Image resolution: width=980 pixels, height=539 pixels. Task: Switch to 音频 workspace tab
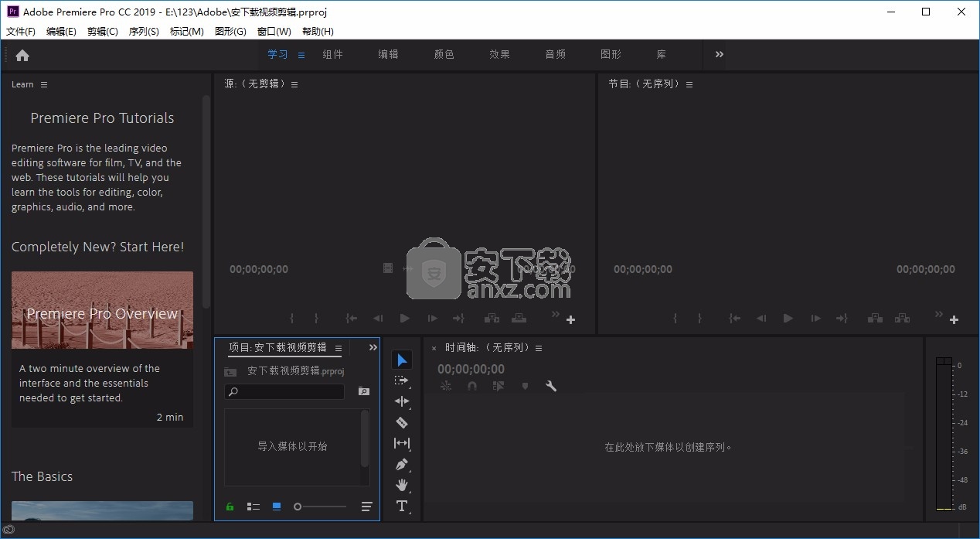(556, 54)
